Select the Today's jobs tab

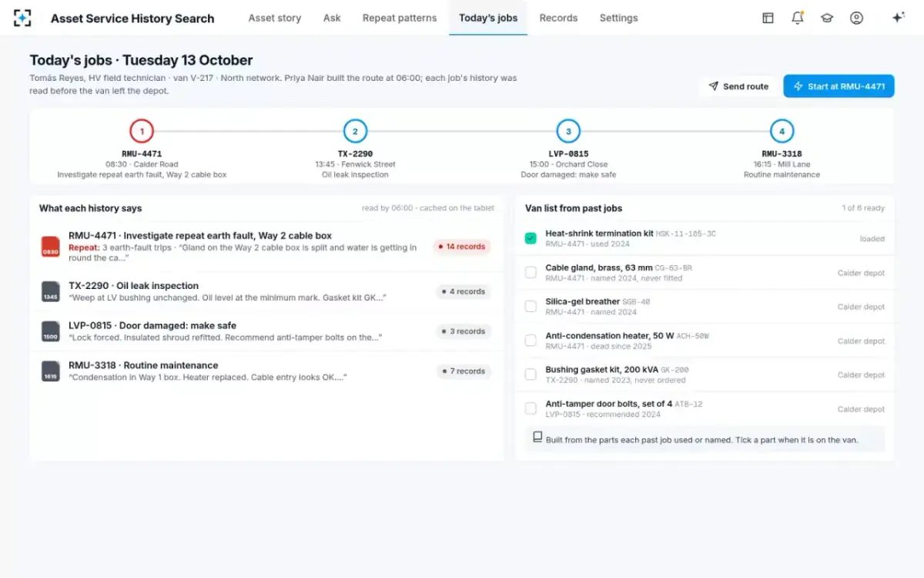click(x=488, y=18)
